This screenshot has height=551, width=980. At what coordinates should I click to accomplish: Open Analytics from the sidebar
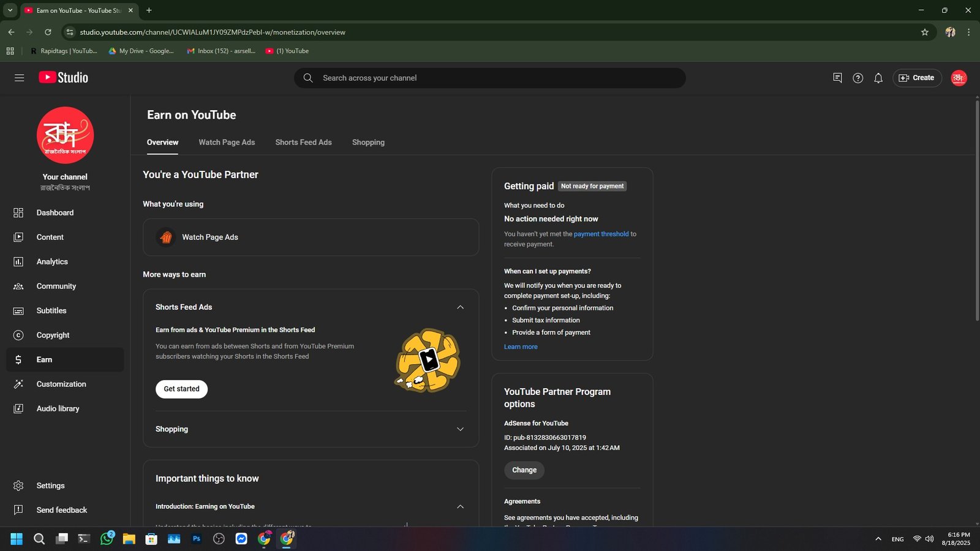click(x=52, y=261)
